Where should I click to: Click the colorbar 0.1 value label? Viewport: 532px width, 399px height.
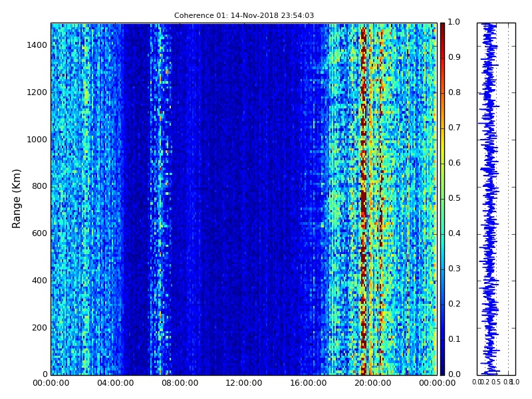point(454,339)
